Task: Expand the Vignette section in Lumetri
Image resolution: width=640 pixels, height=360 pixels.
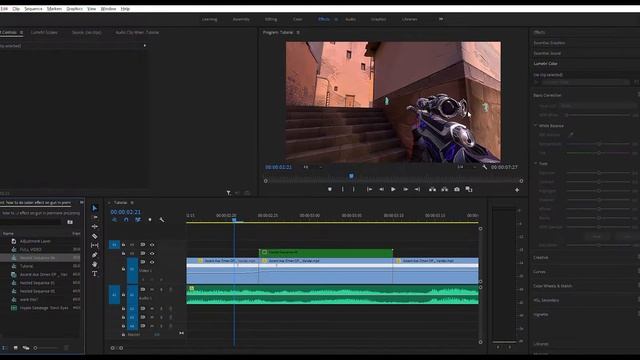Action: click(x=540, y=315)
